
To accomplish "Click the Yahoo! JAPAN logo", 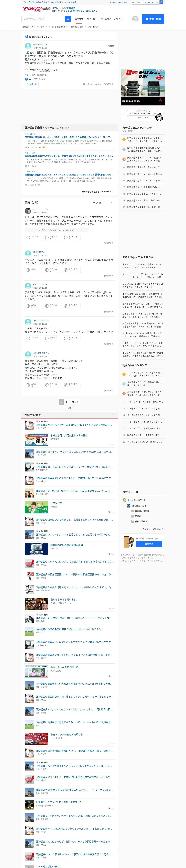I will click(32, 9).
